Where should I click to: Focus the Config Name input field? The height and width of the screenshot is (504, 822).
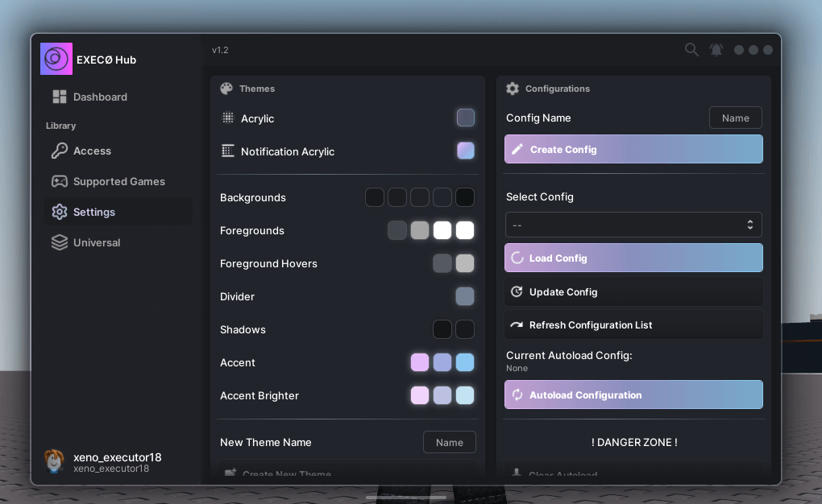736,118
